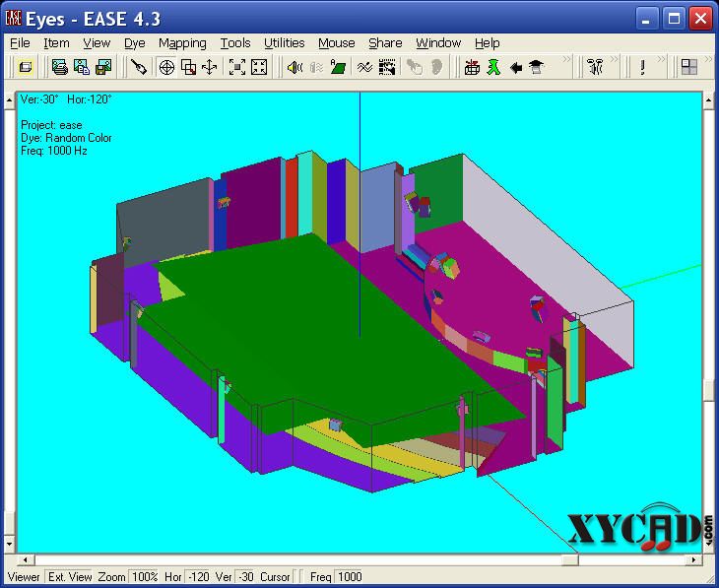Click the greyed ear icon
Image resolution: width=719 pixels, height=588 pixels.
coord(436,67)
